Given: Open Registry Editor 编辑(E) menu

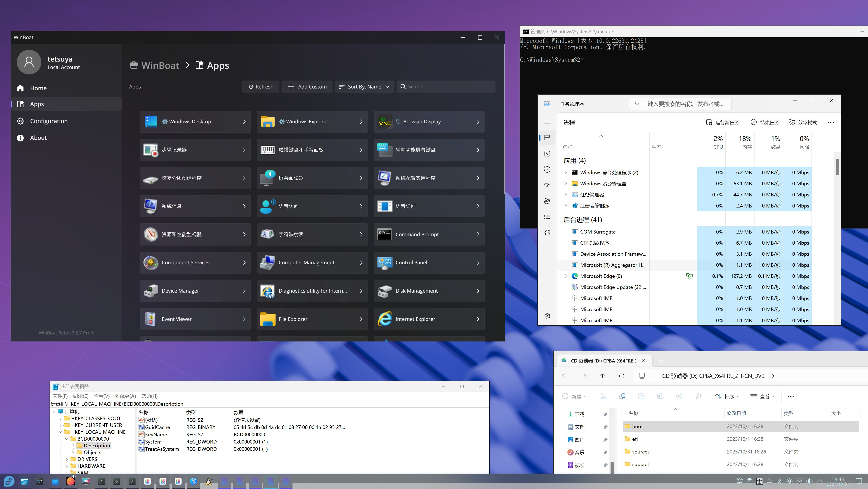Looking at the screenshot, I should pos(80,396).
